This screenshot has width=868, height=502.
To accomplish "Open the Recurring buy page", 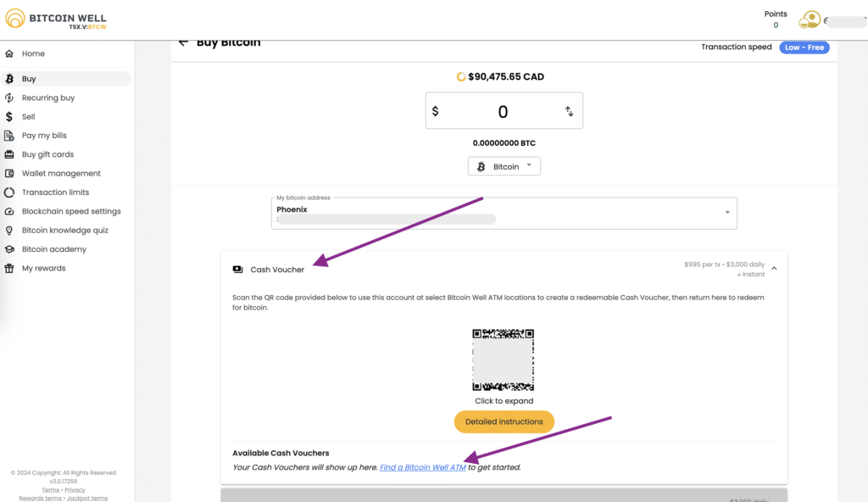I will (x=48, y=98).
